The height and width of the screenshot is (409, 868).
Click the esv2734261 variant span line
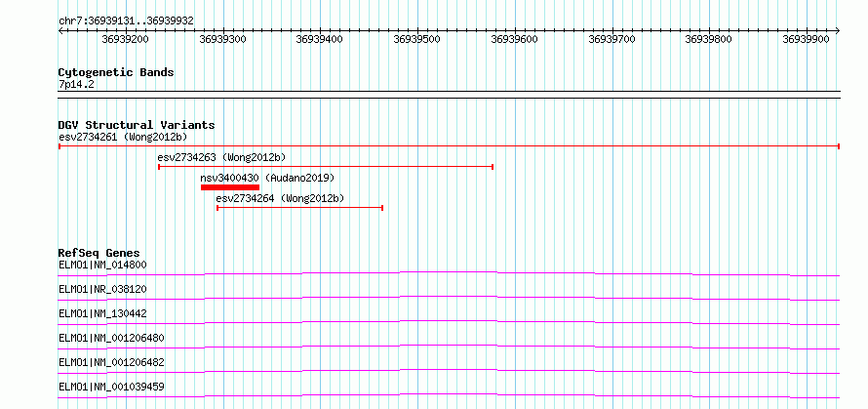449,146
